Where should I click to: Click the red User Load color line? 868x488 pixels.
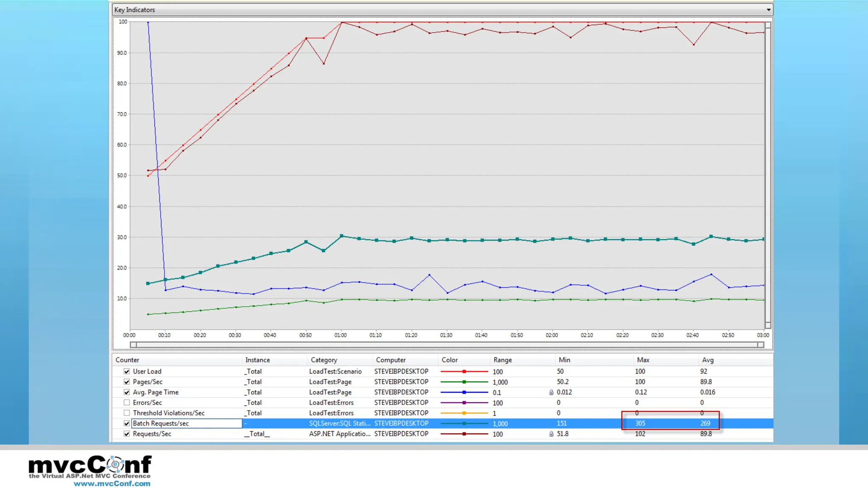464,372
